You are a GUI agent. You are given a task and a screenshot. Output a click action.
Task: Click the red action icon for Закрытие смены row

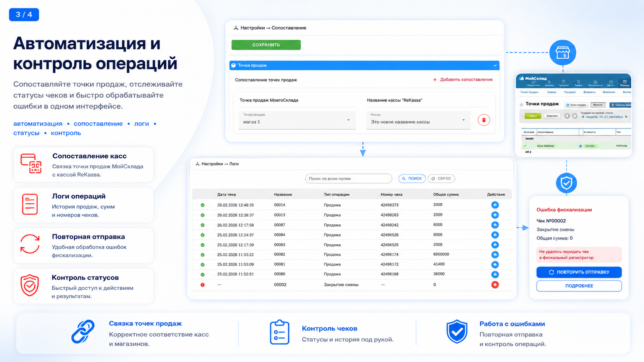495,285
